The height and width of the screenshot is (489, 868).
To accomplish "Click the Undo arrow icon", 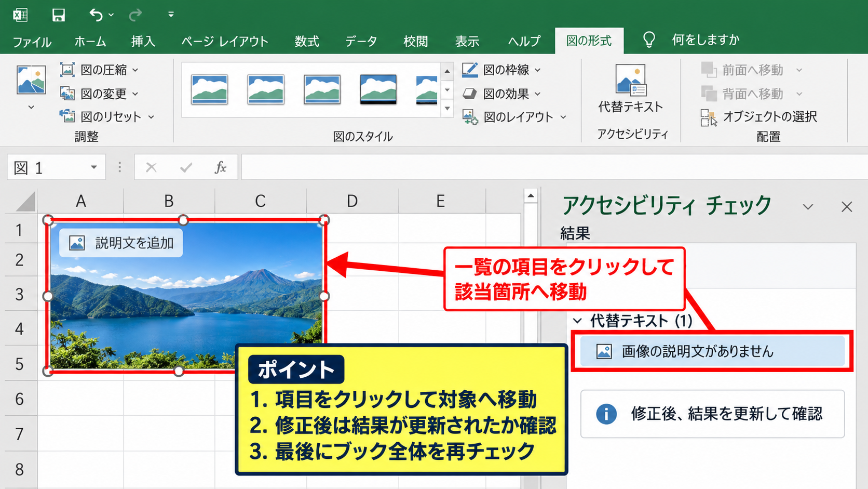I will (96, 15).
